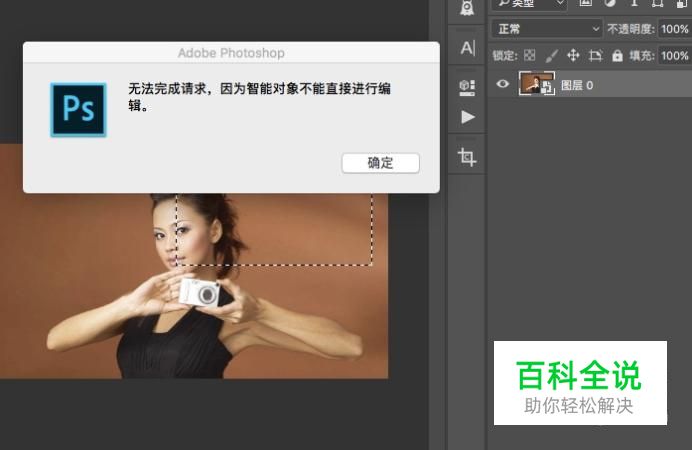Click the Adobe Photoshop dialog title bar
Viewport: 692px width, 450px height.
coord(231,52)
